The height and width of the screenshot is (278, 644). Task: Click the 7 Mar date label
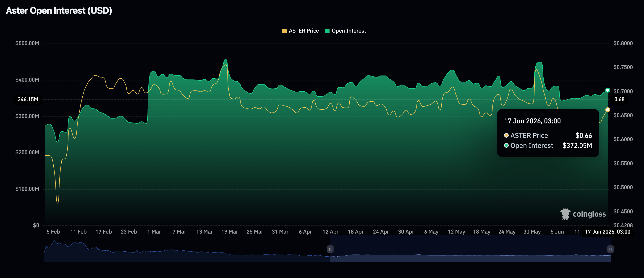click(179, 232)
